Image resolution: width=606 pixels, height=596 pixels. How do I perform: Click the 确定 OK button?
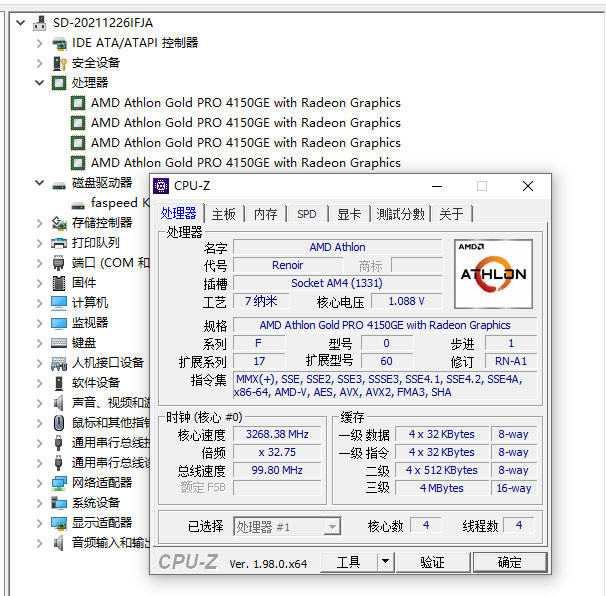509,562
